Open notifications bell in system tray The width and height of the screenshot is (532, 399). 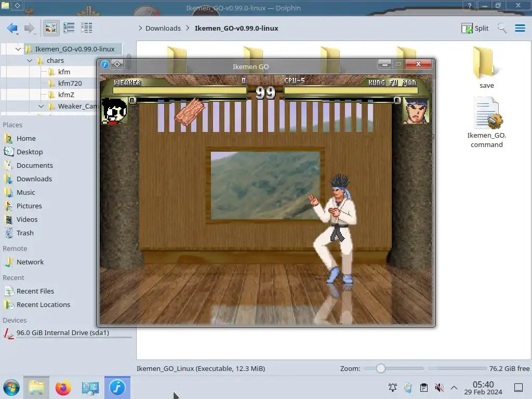pyautogui.click(x=393, y=388)
